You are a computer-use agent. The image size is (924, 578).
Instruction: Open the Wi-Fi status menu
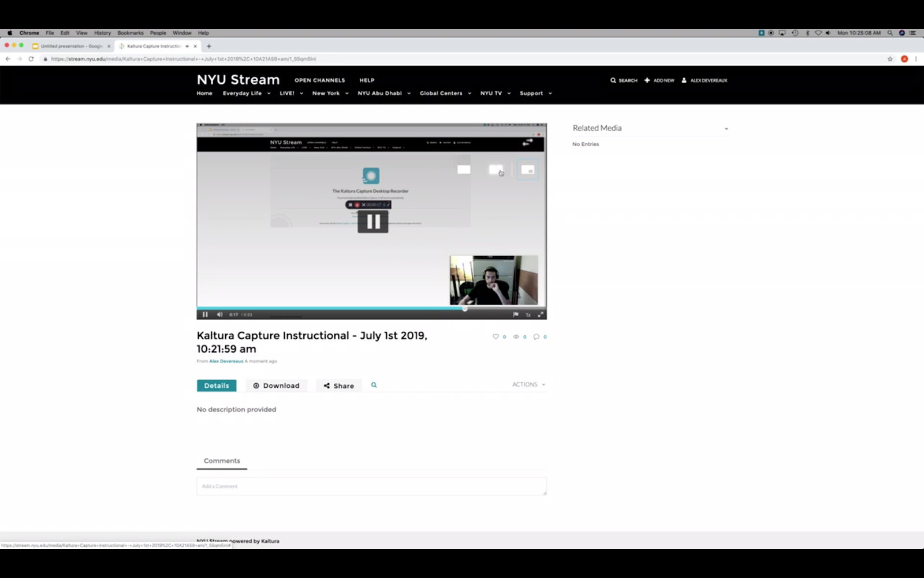818,33
